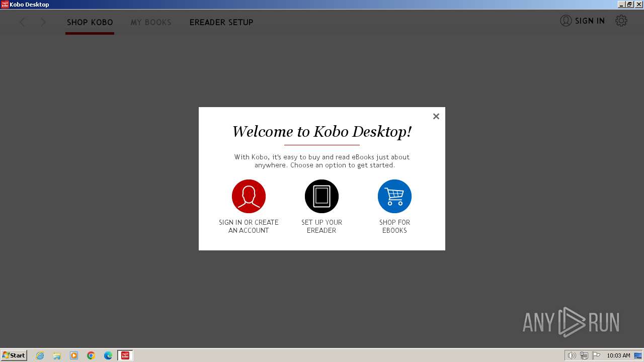Click the Kobo icon in the title bar
The height and width of the screenshot is (362, 644).
(5, 5)
